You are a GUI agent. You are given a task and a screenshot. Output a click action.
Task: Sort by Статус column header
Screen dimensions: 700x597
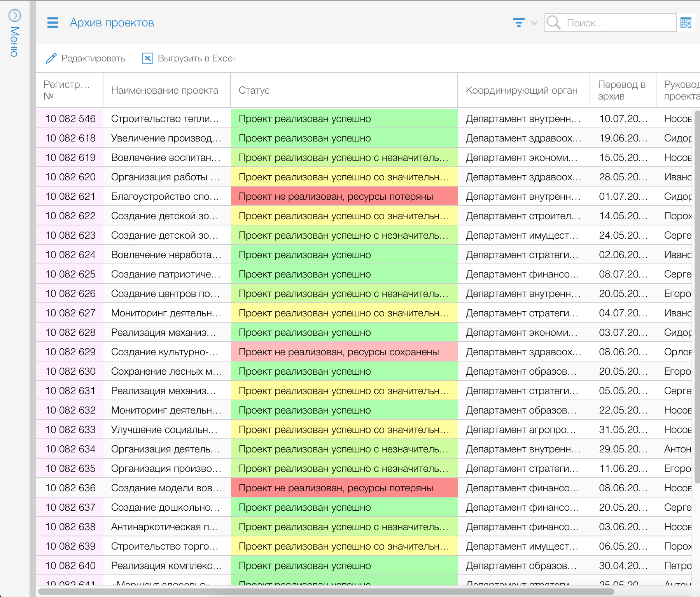pos(254,90)
